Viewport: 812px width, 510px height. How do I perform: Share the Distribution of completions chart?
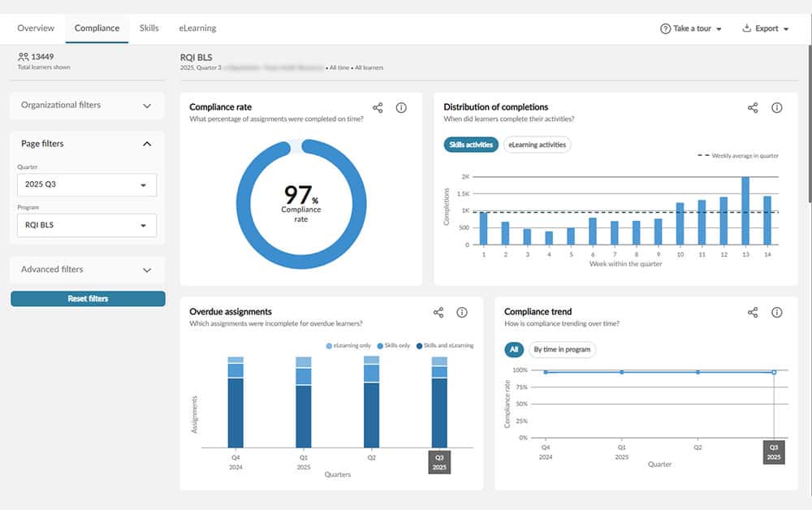pyautogui.click(x=753, y=108)
